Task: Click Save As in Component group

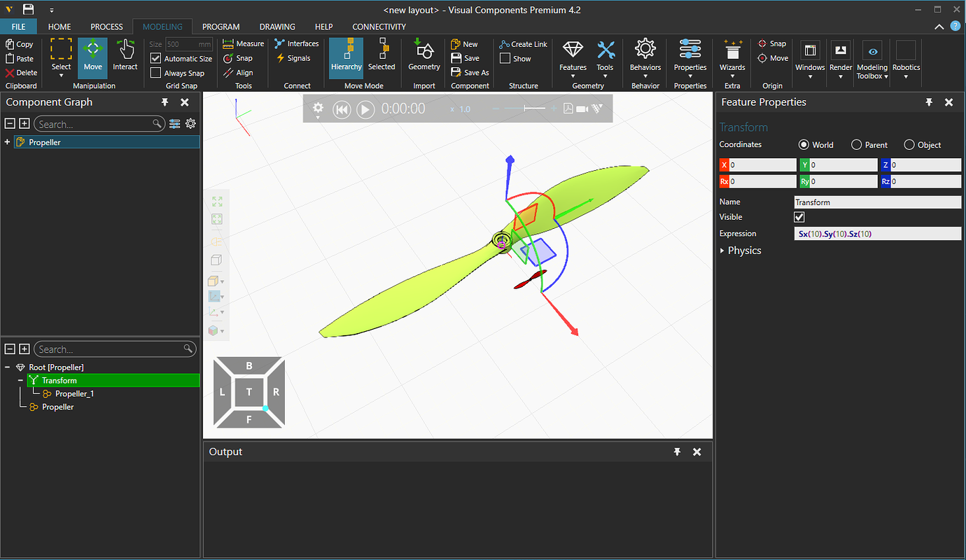Action: coord(470,73)
